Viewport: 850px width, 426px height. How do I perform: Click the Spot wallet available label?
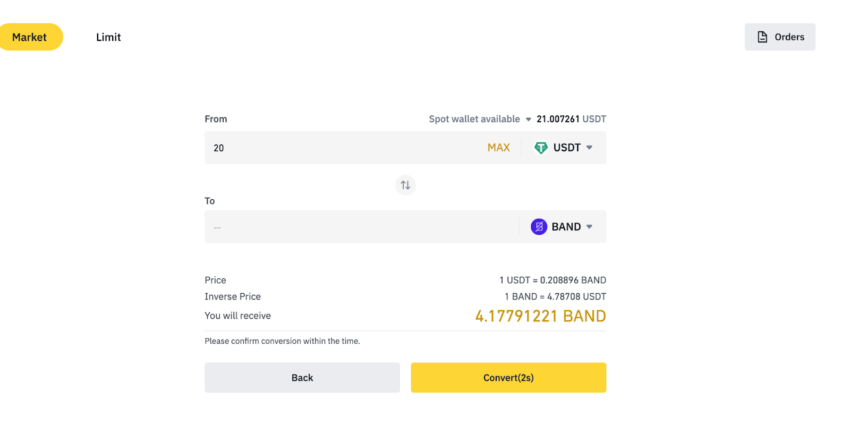coord(474,119)
